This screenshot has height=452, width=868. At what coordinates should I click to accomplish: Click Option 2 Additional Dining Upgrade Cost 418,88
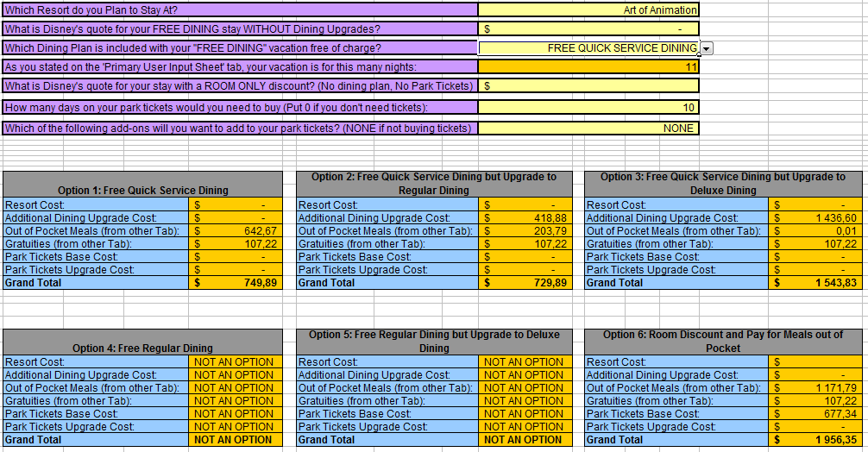tap(525, 218)
